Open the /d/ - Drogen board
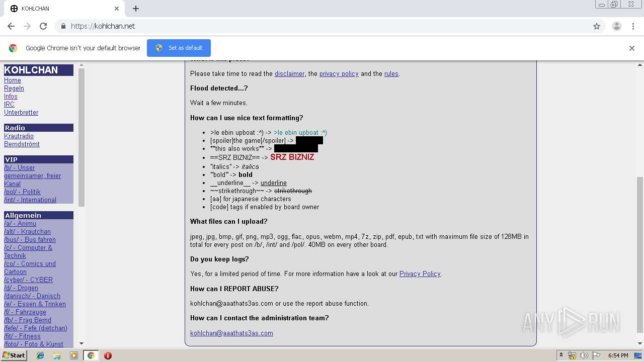Viewport: 644px width, 362px height. point(21,288)
